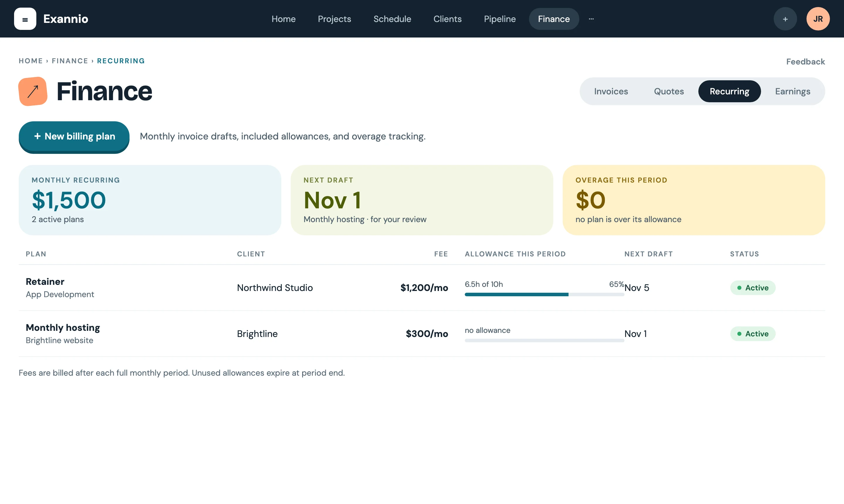This screenshot has height=504, width=844.
Task: Click the PLAN column header
Action: click(x=36, y=254)
